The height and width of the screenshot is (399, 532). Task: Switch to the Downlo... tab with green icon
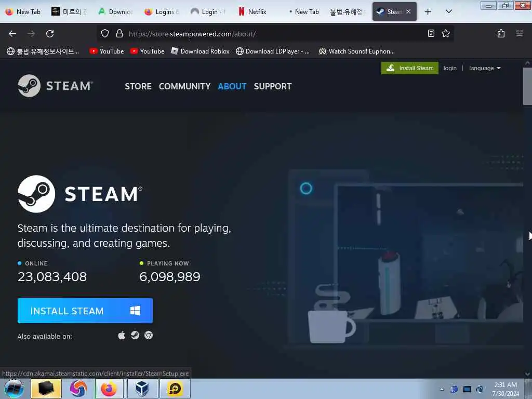pyautogui.click(x=116, y=12)
